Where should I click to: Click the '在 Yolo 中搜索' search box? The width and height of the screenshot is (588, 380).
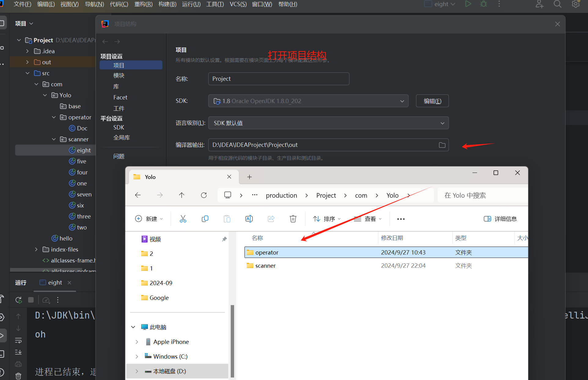(x=483, y=195)
